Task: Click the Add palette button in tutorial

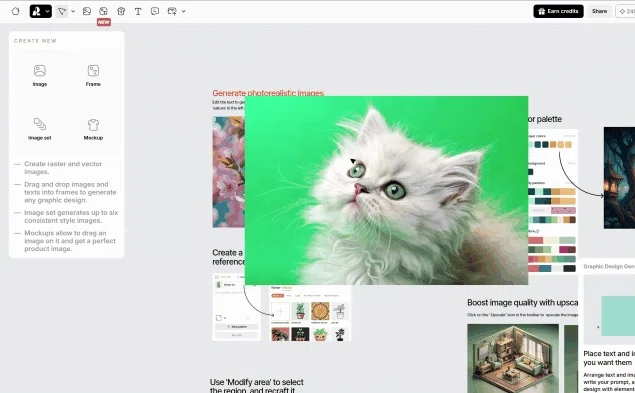Action: 237,327
